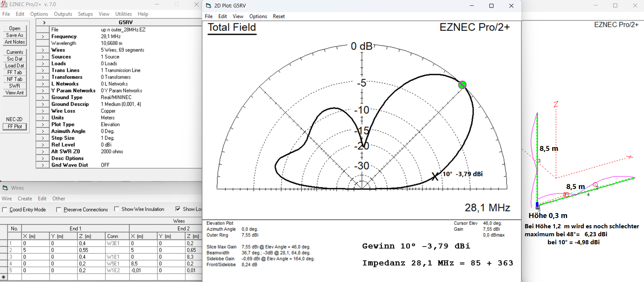Open the Outputs menu in EZNEC
Viewport: 644px width, 282px height.
(x=63, y=14)
